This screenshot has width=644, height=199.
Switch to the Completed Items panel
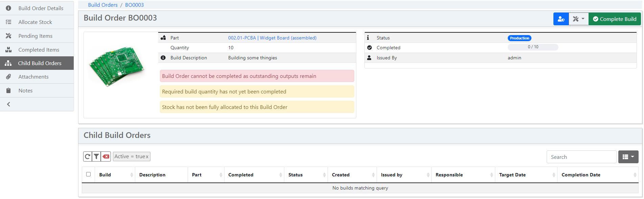[39, 50]
